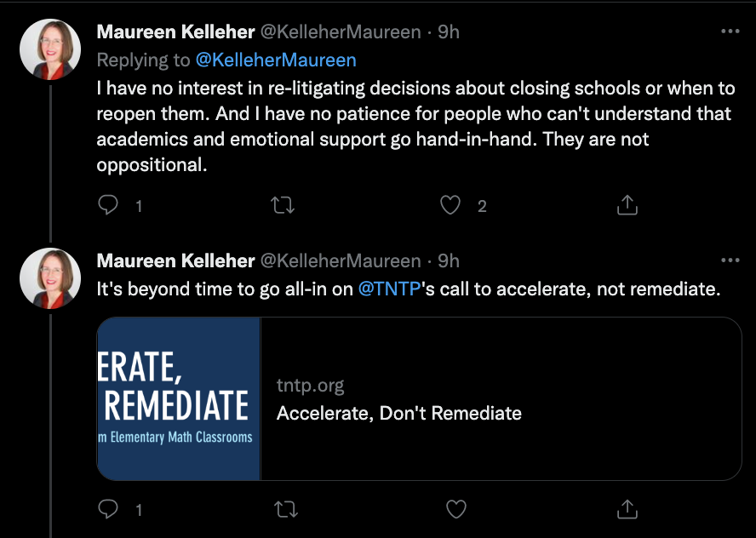Open more options on first tweet
The height and width of the screenshot is (538, 756).
click(x=730, y=31)
